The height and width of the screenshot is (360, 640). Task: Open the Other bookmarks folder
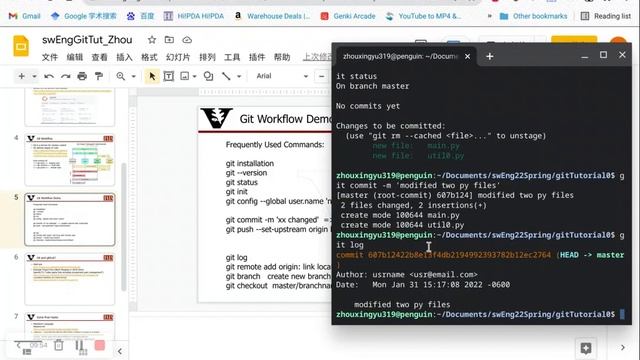(x=533, y=16)
